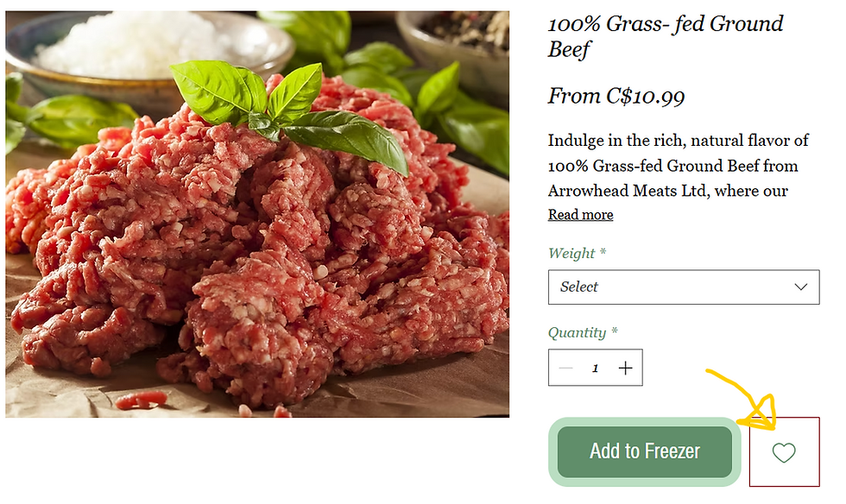The height and width of the screenshot is (504, 846).
Task: Open Read more description link
Action: pos(580,215)
